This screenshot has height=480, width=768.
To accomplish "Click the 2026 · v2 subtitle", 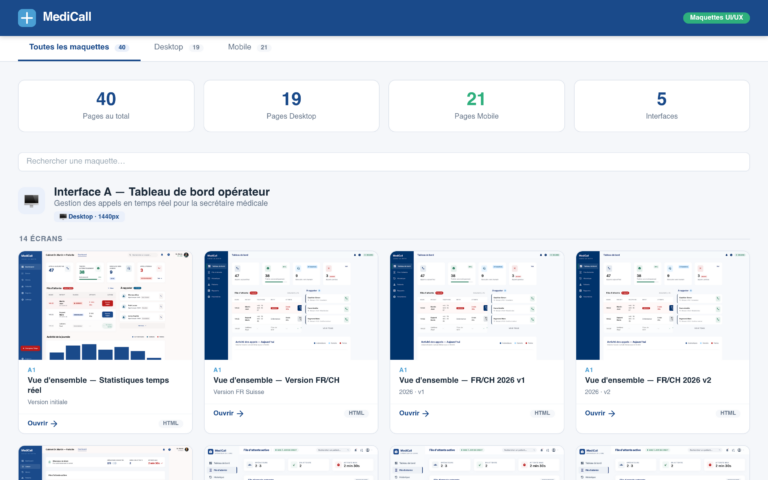I will click(598, 392).
